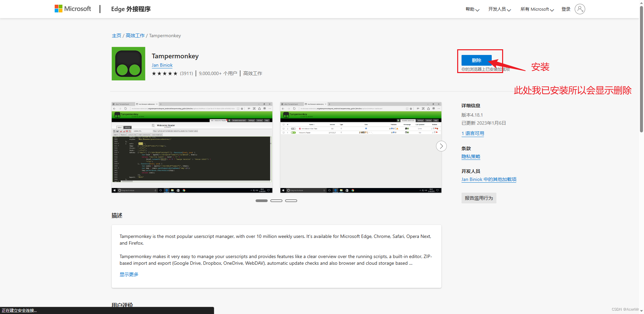The image size is (644, 314).
Task: Click the Tampermonkey extension icon
Action: pos(128,64)
